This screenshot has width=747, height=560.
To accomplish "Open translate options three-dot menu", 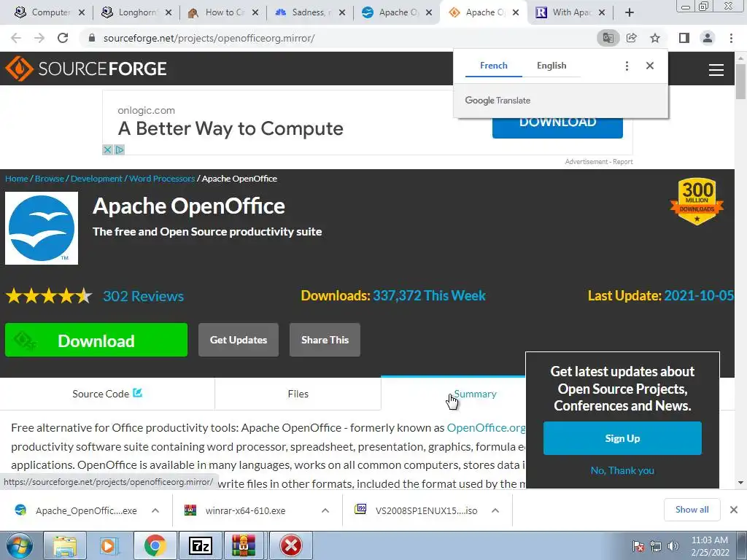I will [627, 66].
